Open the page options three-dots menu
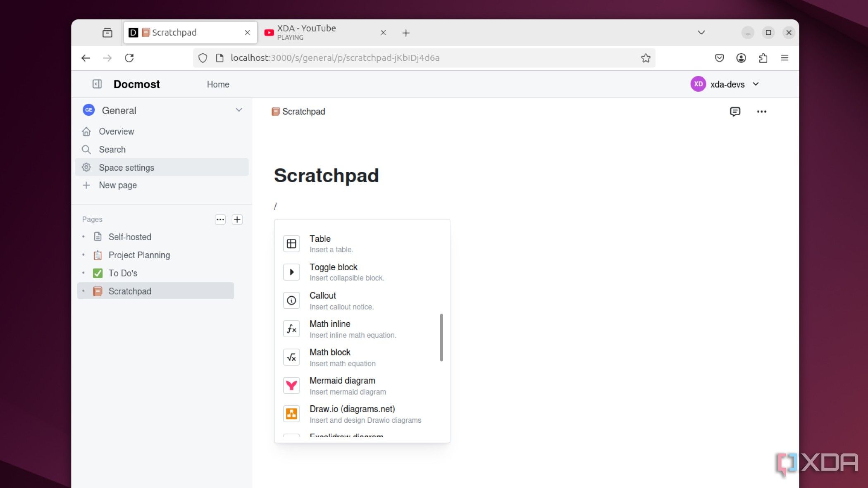The width and height of the screenshot is (868, 488). pos(761,112)
